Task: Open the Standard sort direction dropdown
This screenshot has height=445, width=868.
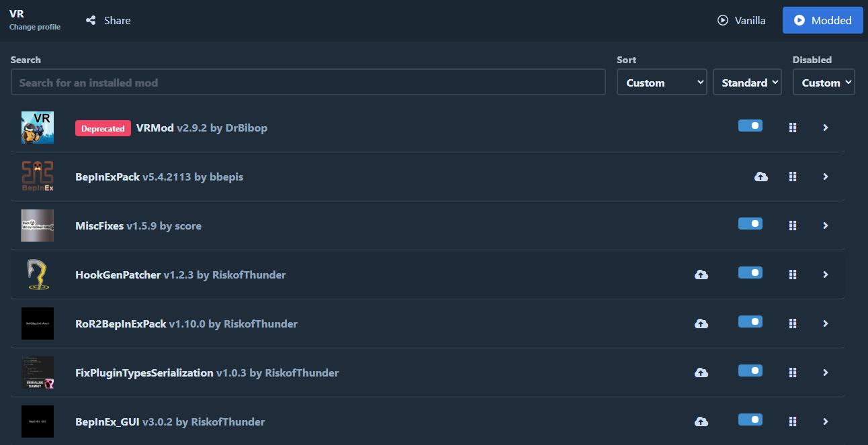Action: [747, 82]
